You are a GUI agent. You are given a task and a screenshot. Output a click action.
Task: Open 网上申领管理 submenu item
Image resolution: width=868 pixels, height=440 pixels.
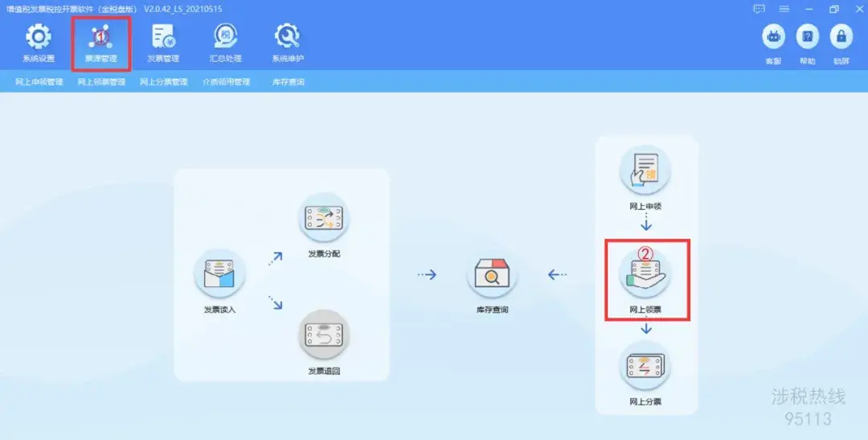click(39, 82)
